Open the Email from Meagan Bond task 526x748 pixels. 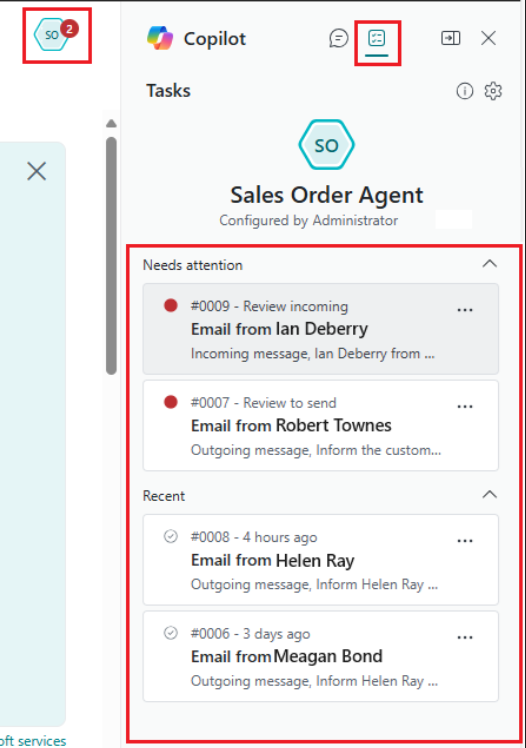(x=321, y=656)
